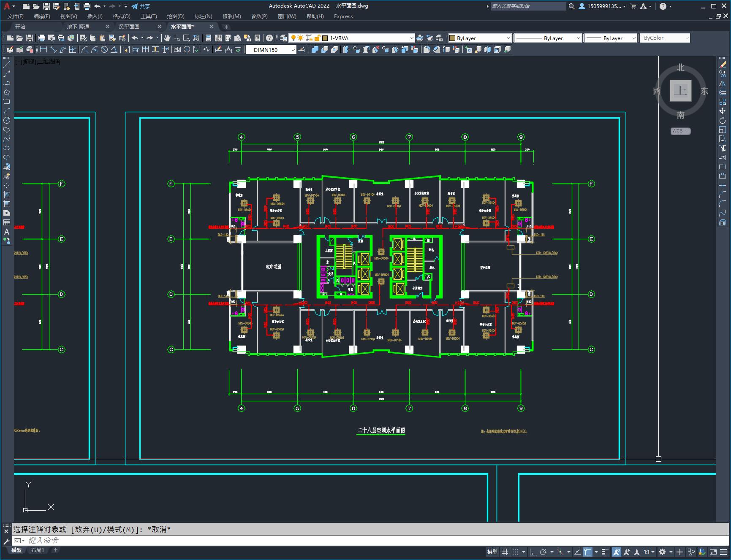Click the account 1505999135 sign-in button
Screen dimensions: 731x560
coord(603,6)
